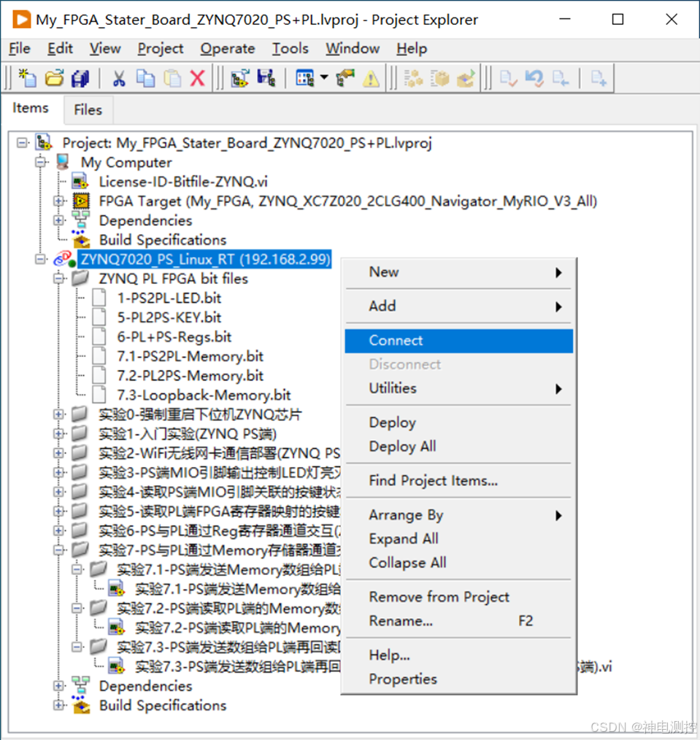This screenshot has height=740, width=700.
Task: Click the FPGA Target chip icon
Action: click(x=81, y=201)
